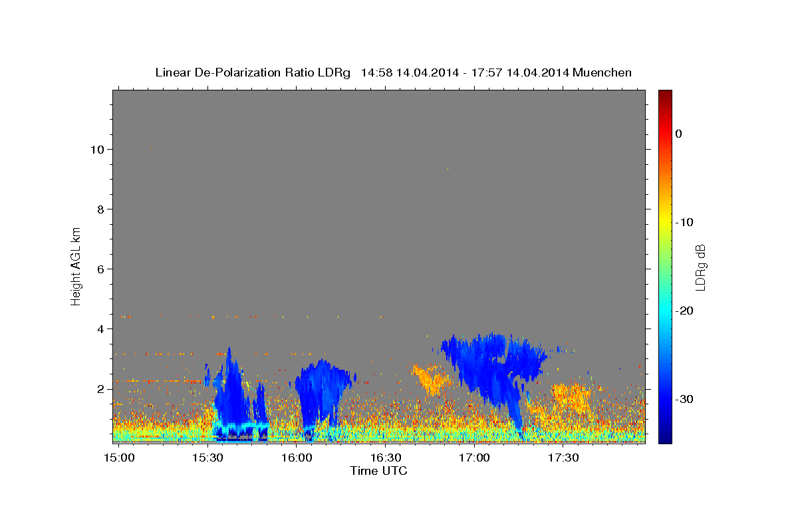Click the height tick label 2
Screen dimensions: 798x532
(x=101, y=388)
